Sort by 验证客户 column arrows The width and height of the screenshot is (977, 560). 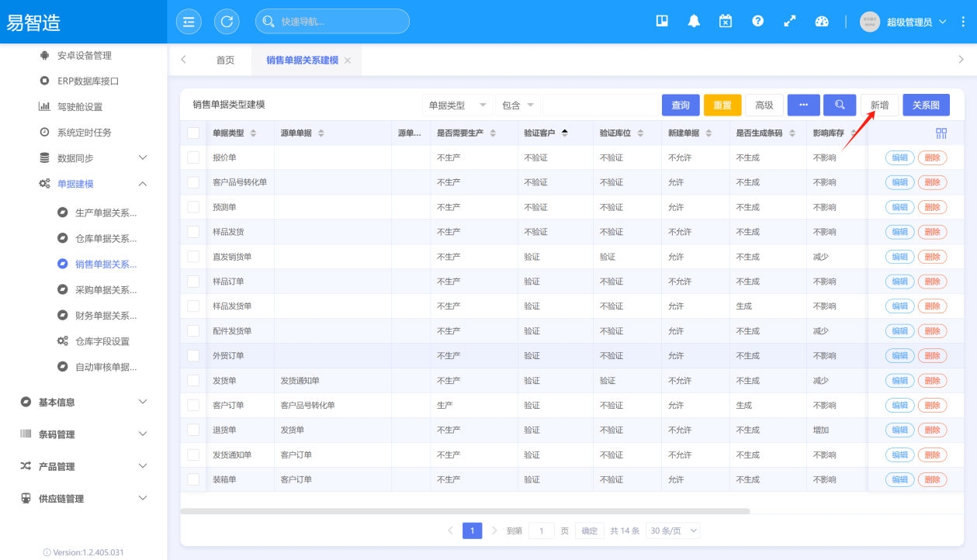[564, 133]
